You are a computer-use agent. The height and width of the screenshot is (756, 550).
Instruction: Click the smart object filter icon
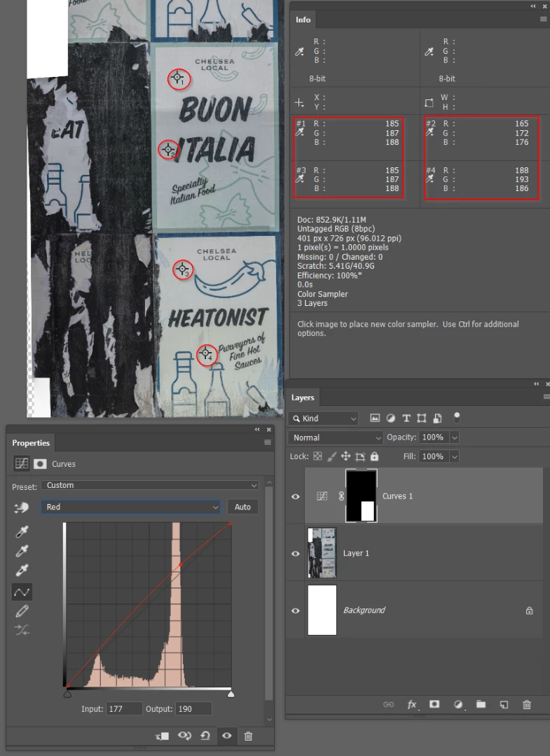point(437,418)
